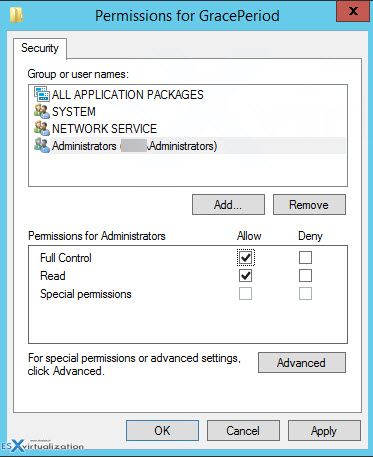Click the ALL APPLICATION PACKAGES icon
The image size is (373, 457).
click(x=42, y=94)
